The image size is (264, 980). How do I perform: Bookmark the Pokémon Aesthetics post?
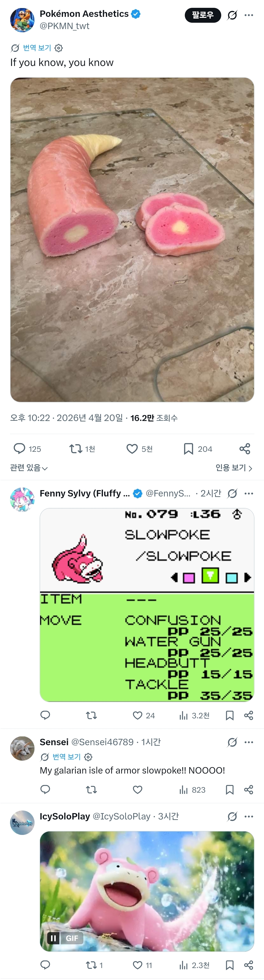coord(188,449)
